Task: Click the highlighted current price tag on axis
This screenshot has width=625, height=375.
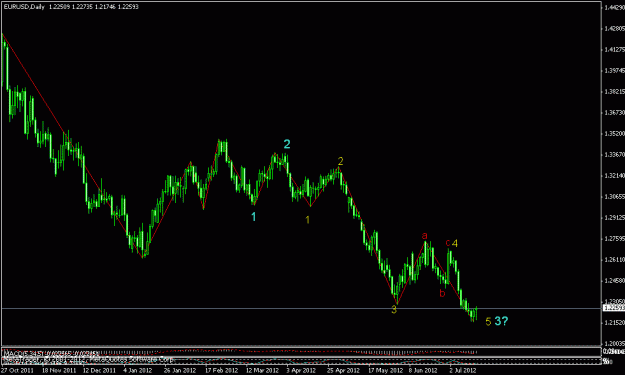Action: point(614,308)
